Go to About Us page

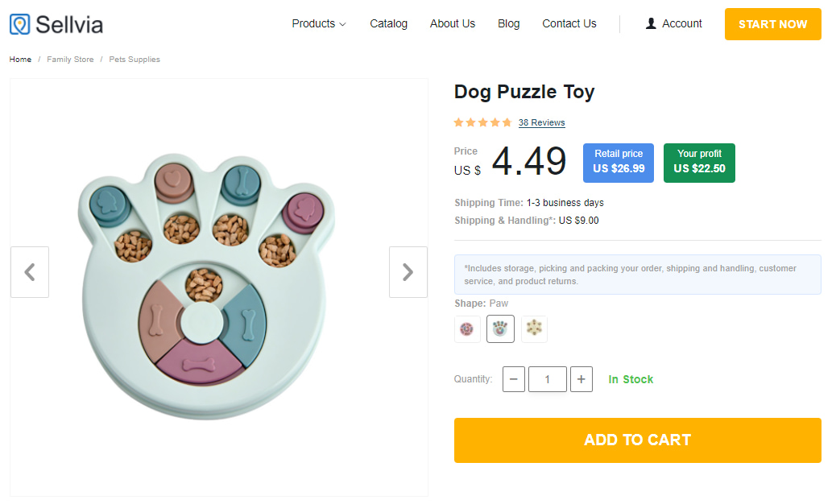tap(453, 24)
